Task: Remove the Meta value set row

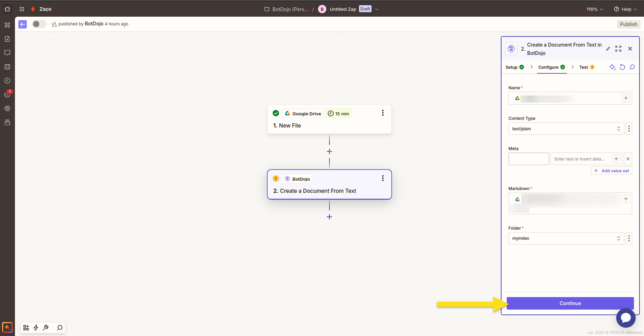Action: [x=628, y=159]
